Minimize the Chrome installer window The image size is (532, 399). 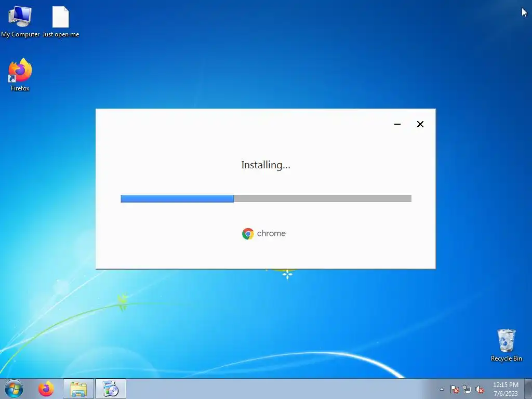tap(397, 124)
